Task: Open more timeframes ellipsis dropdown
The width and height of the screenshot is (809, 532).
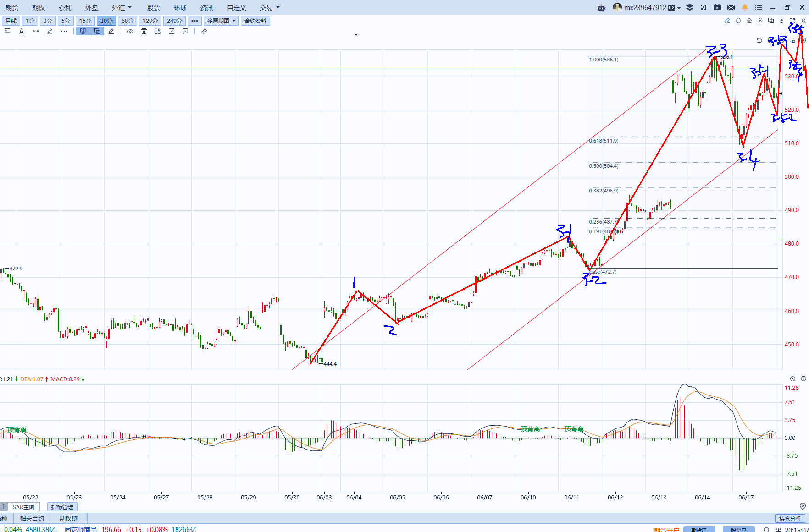Action: [194, 21]
